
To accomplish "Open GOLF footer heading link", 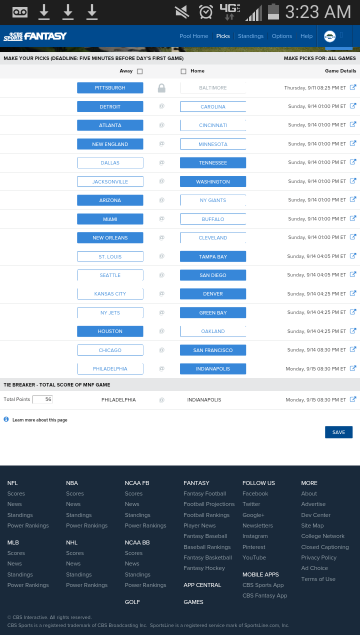I will tap(132, 602).
